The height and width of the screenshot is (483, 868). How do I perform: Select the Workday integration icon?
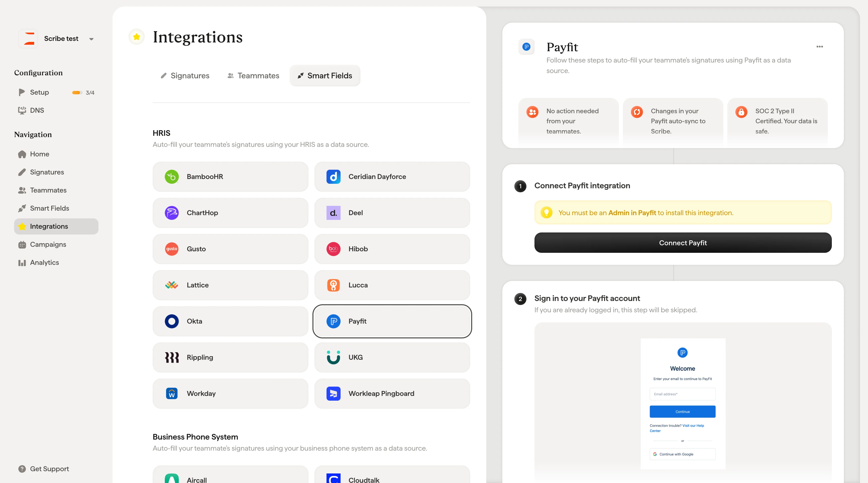172,394
